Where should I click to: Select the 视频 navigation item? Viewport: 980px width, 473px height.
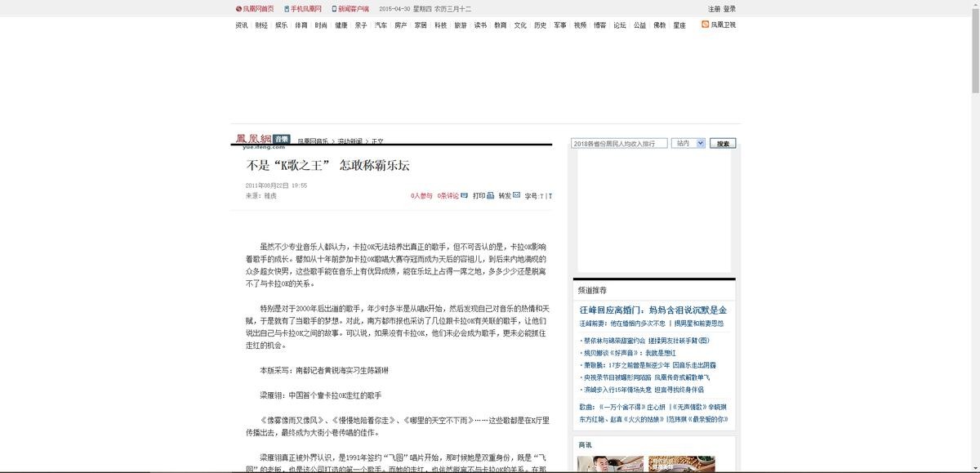click(x=580, y=25)
